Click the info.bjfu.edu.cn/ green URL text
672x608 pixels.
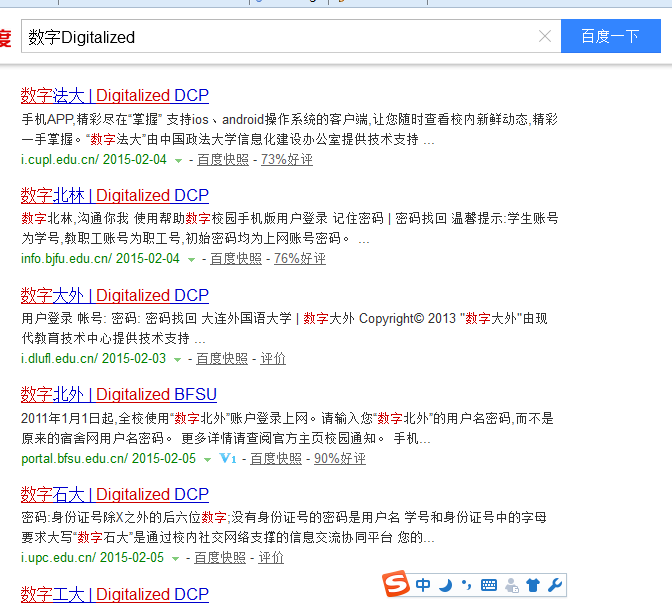pos(66,259)
